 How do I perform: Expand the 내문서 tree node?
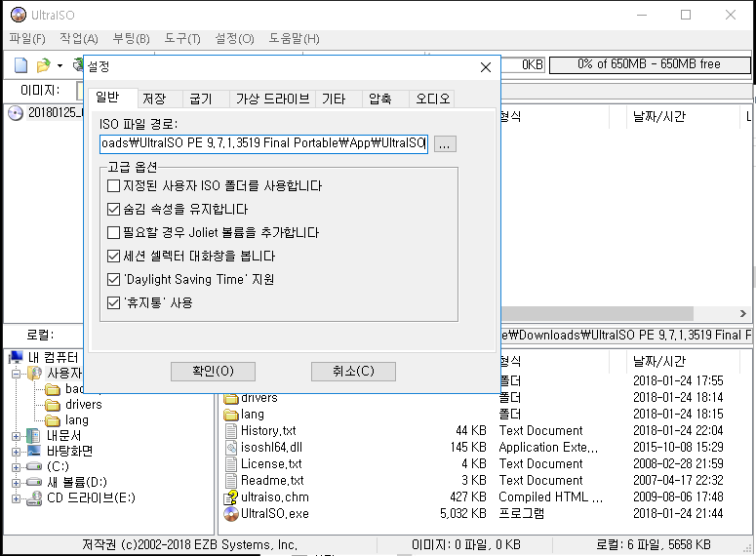[x=16, y=436]
